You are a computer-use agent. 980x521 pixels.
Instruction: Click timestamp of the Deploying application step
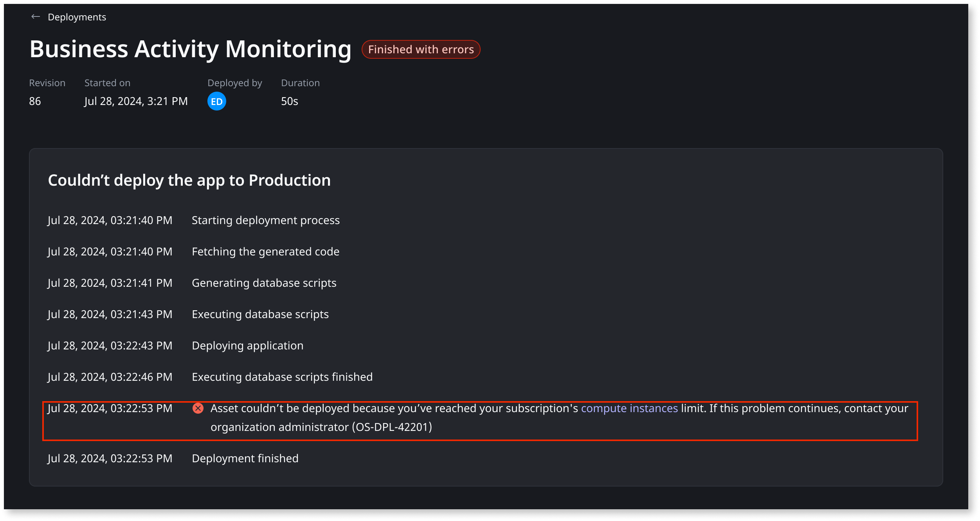(x=110, y=346)
